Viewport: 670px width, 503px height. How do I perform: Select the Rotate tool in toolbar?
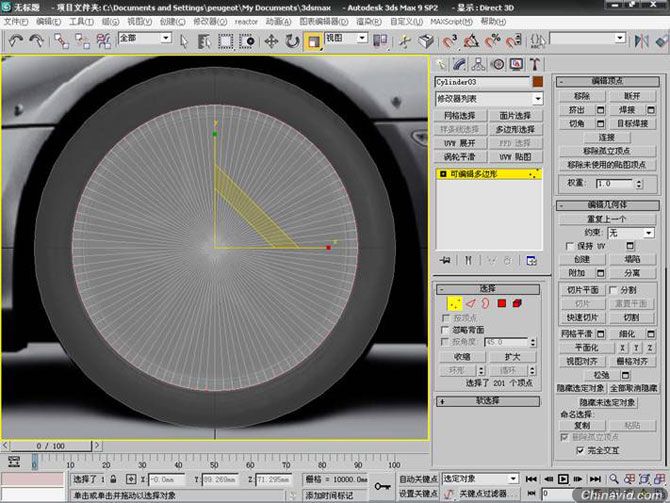pyautogui.click(x=292, y=42)
